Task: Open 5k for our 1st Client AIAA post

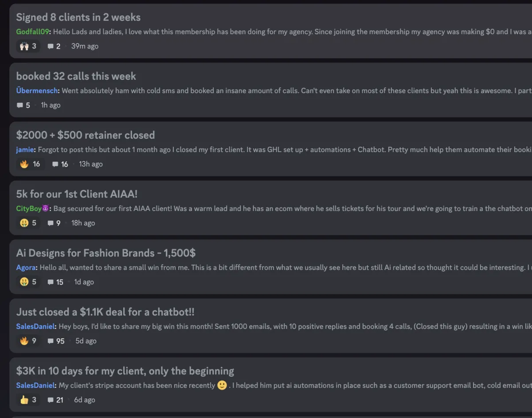Action: (77, 194)
